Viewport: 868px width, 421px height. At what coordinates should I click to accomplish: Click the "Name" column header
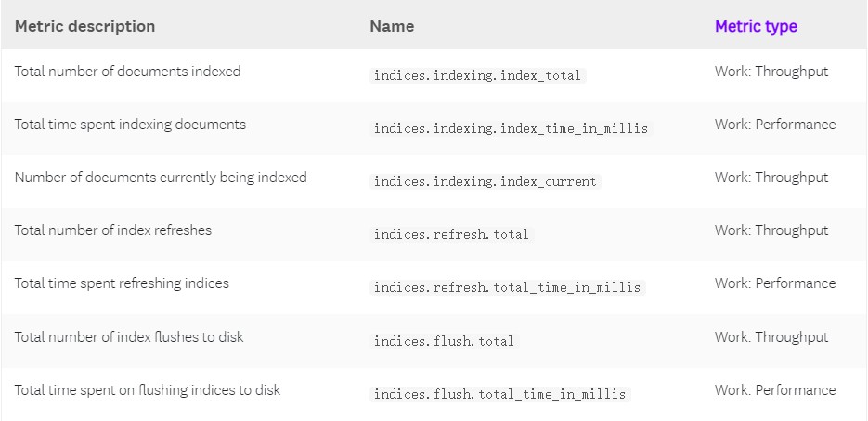pyautogui.click(x=392, y=26)
